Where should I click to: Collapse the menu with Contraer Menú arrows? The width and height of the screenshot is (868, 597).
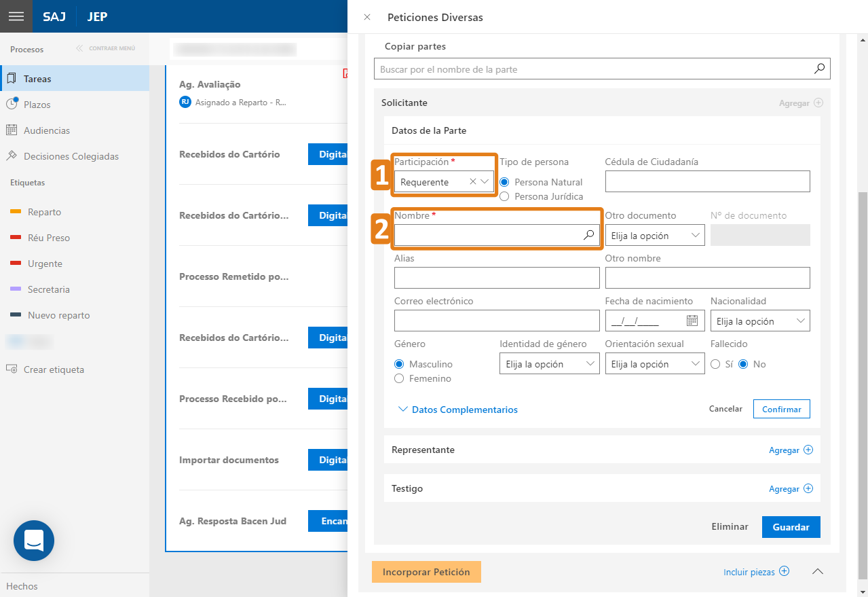point(79,48)
